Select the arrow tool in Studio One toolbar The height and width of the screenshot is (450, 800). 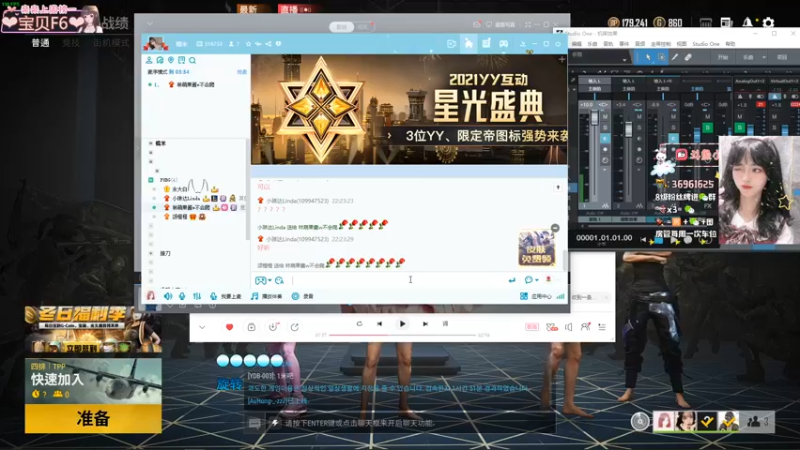648,57
